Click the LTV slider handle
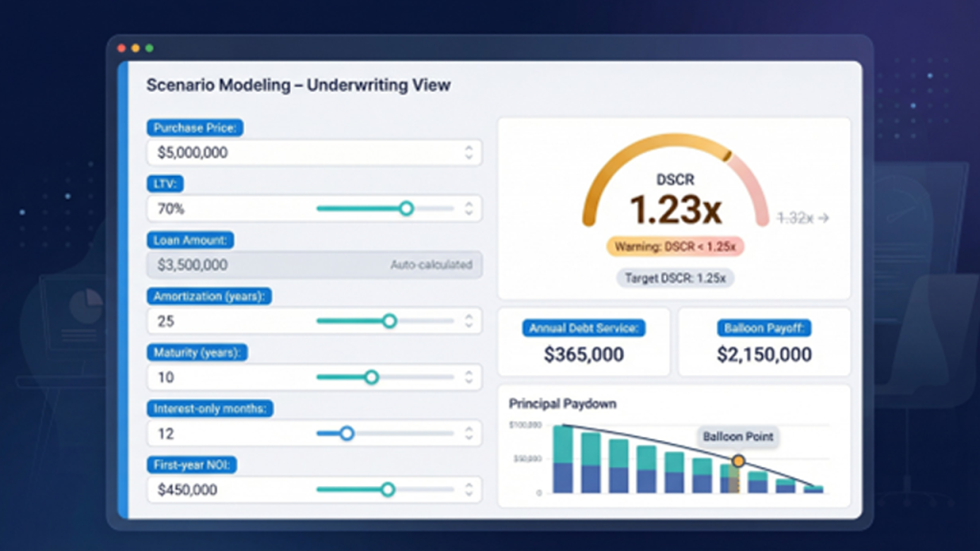 tap(406, 209)
